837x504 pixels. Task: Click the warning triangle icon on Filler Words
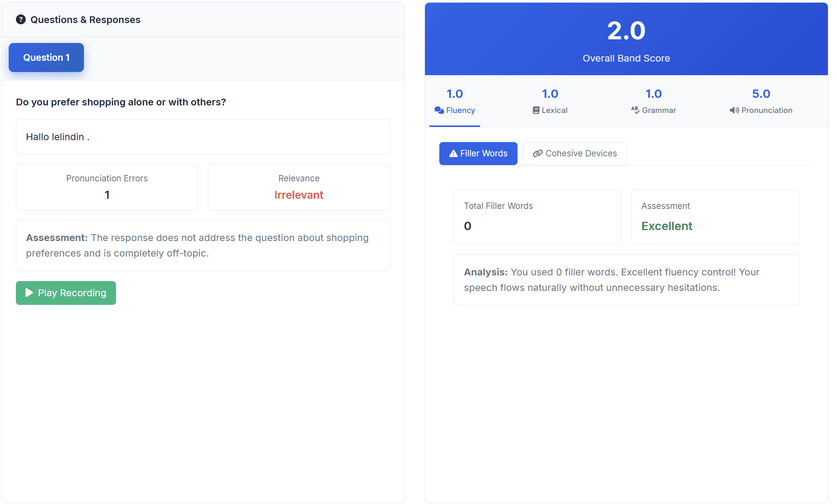(453, 153)
